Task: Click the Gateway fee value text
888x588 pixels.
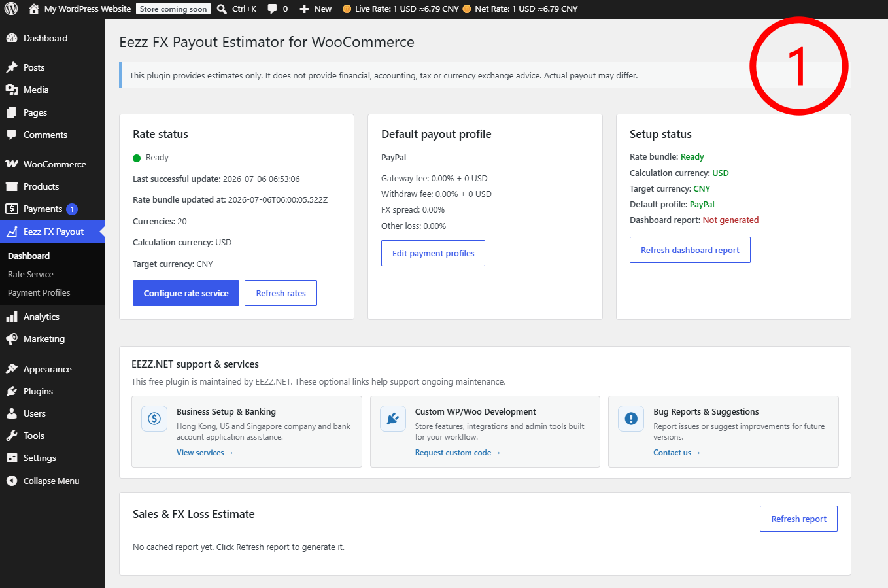Action: point(434,178)
